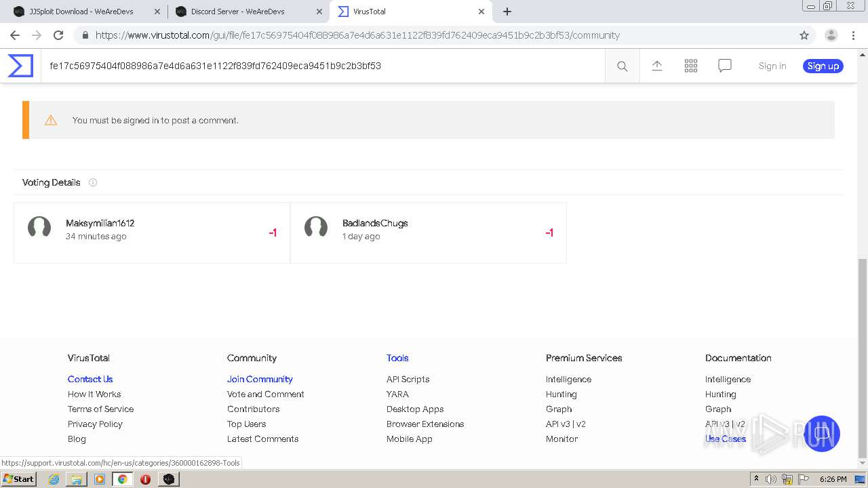Open Desktop Apps link
This screenshot has height=488, width=868.
(x=415, y=409)
